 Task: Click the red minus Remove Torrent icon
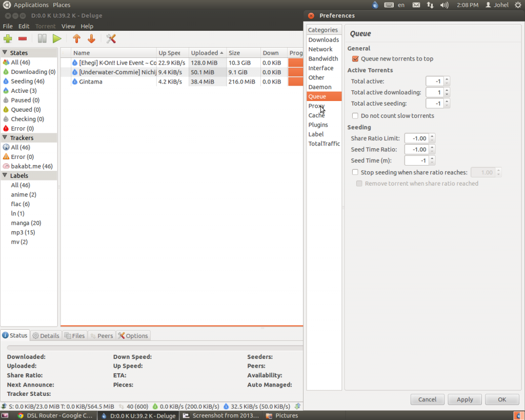(x=23, y=38)
